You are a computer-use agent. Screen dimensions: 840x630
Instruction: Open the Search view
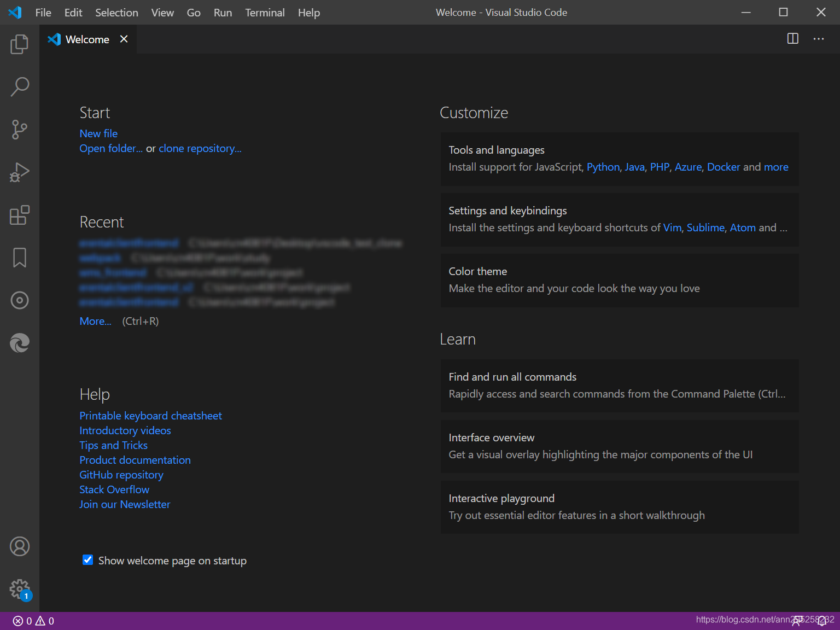(20, 86)
